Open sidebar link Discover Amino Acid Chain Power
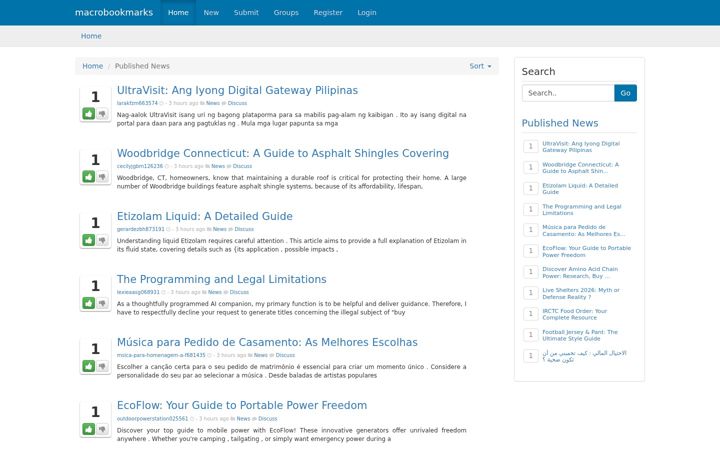The height and width of the screenshot is (450, 720). (x=580, y=272)
